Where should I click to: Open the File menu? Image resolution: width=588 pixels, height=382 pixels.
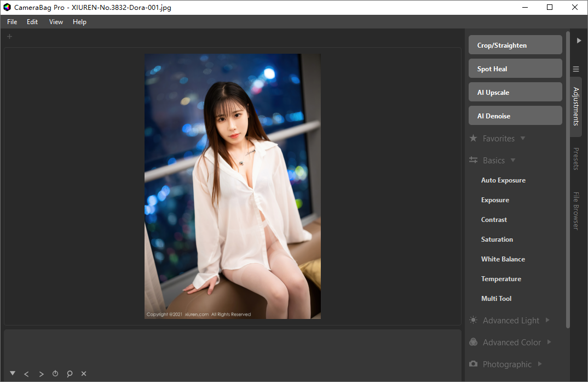[11, 22]
